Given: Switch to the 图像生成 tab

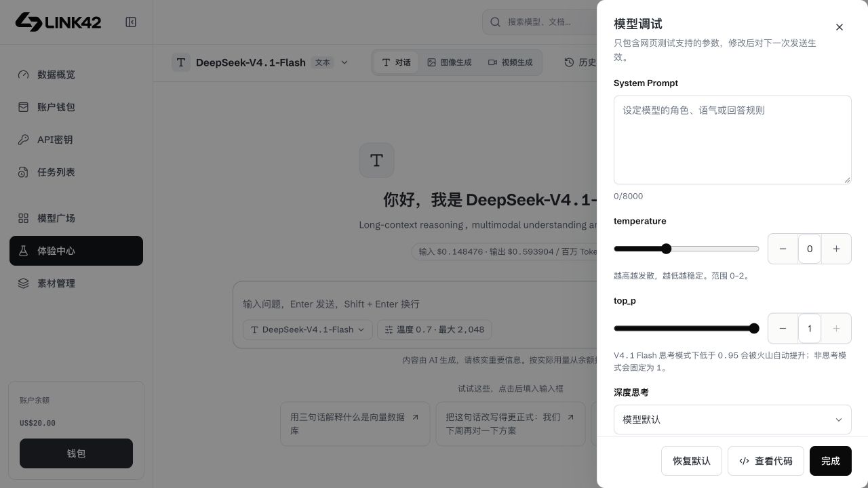Looking at the screenshot, I should 449,62.
